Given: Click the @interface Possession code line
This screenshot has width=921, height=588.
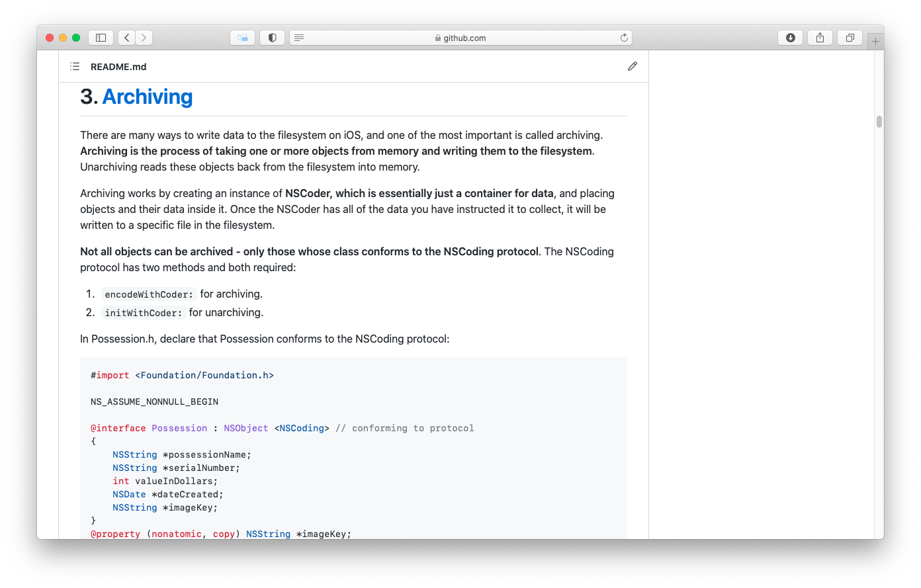Looking at the screenshot, I should click(283, 428).
